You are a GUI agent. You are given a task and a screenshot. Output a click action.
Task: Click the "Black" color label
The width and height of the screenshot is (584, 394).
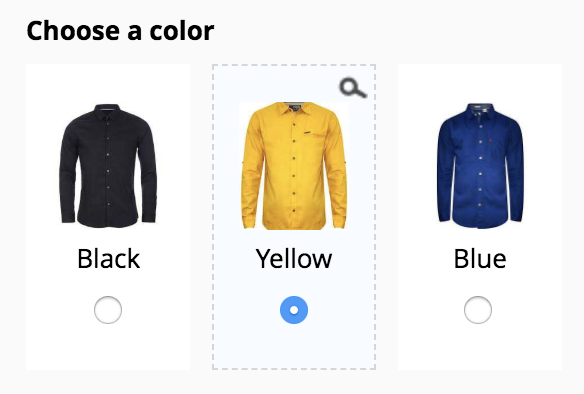click(x=108, y=258)
